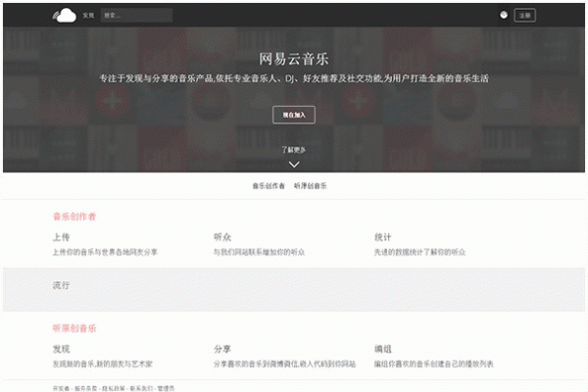
Task: Open the 管理员 footer link
Action: click(x=166, y=388)
